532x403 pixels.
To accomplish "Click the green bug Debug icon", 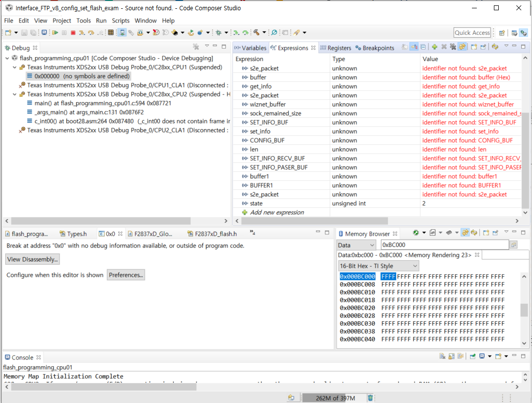I will (218, 33).
